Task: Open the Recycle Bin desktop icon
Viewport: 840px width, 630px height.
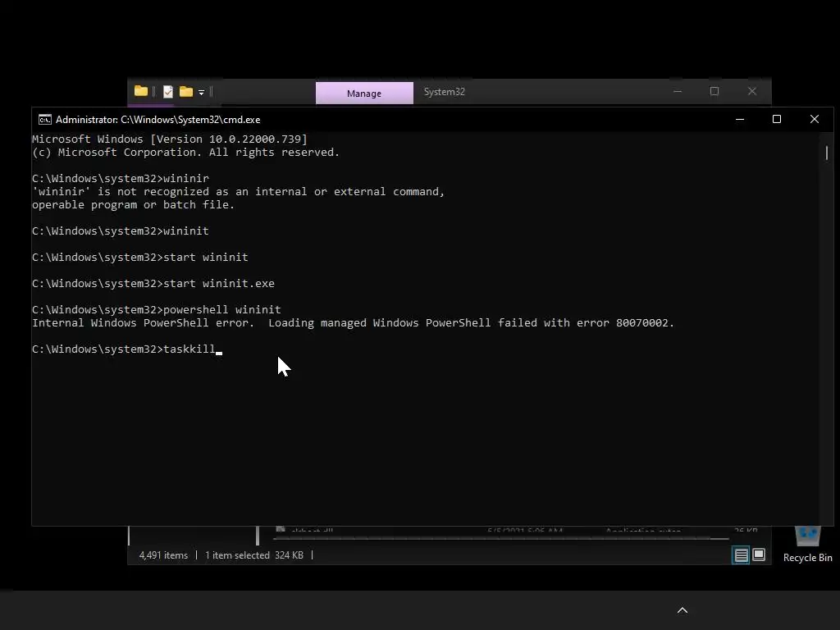Action: (807, 545)
